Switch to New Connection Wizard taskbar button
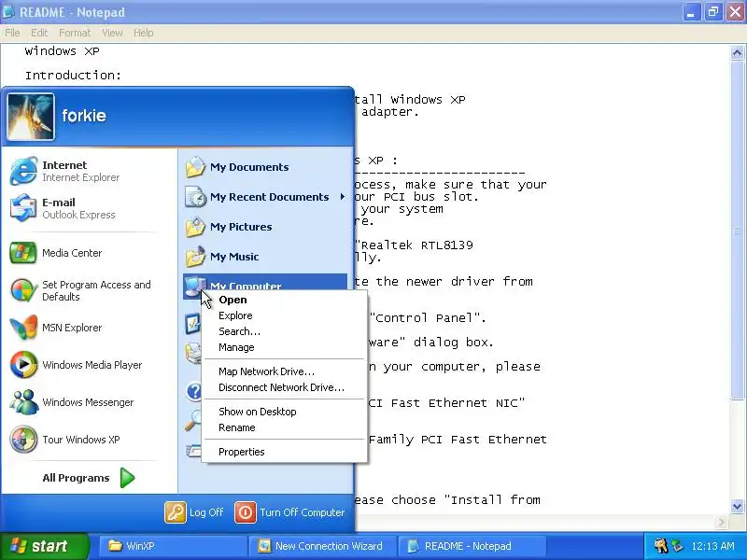 click(x=321, y=546)
